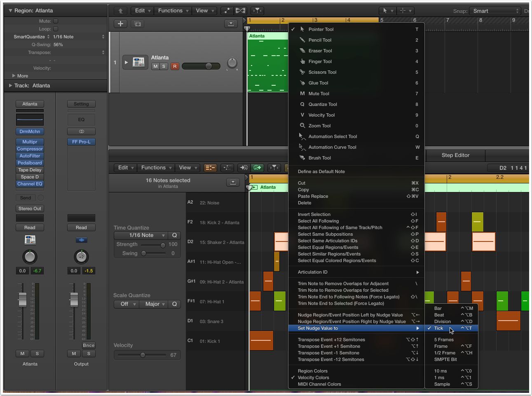Screen dimensions: 532x396
Task: Select the Atlanta region in tracks area
Action: [267, 62]
